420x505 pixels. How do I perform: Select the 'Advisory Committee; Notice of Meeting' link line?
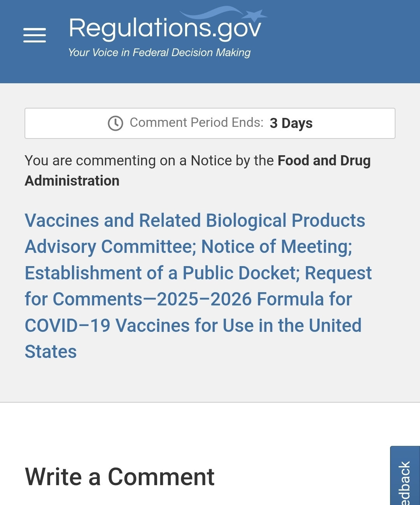click(x=189, y=247)
